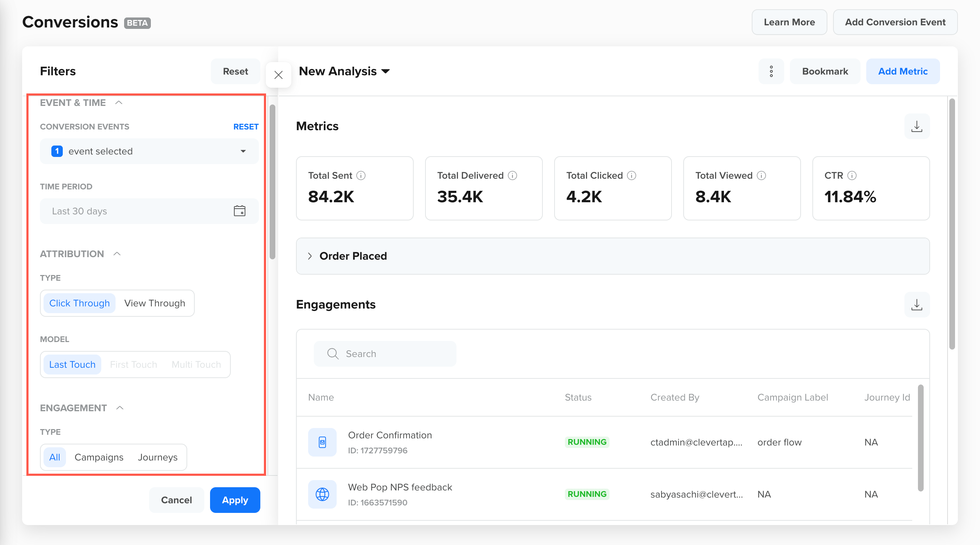Click the Total Clicked info icon
The image size is (980, 545).
click(x=631, y=175)
